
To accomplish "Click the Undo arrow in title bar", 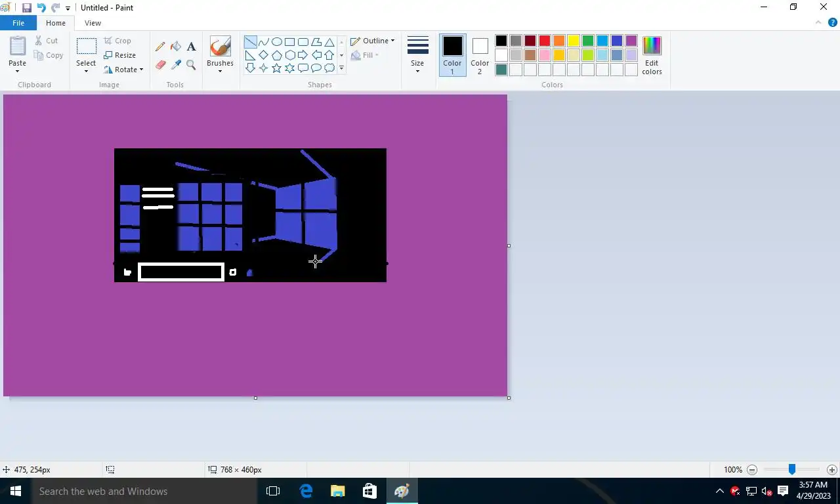I will (x=41, y=8).
